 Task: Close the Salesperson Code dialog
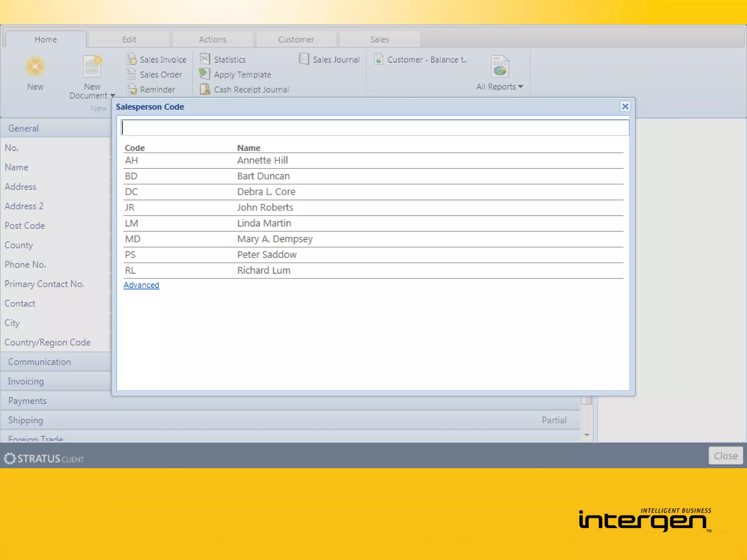[625, 106]
